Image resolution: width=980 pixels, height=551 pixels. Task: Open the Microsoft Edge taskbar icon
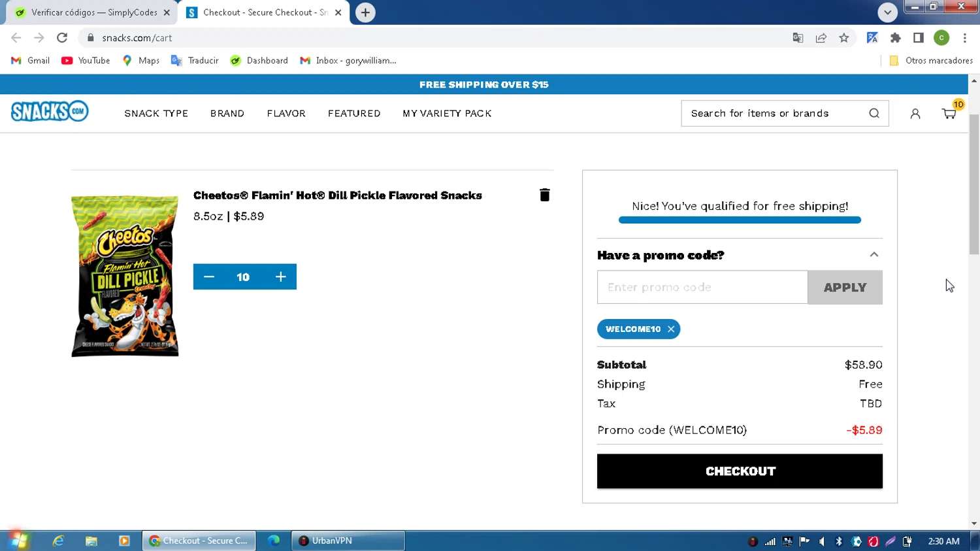274,541
